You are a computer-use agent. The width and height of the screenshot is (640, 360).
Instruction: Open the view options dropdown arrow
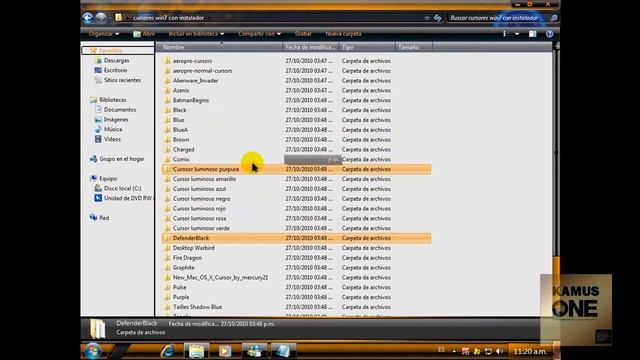(517, 34)
